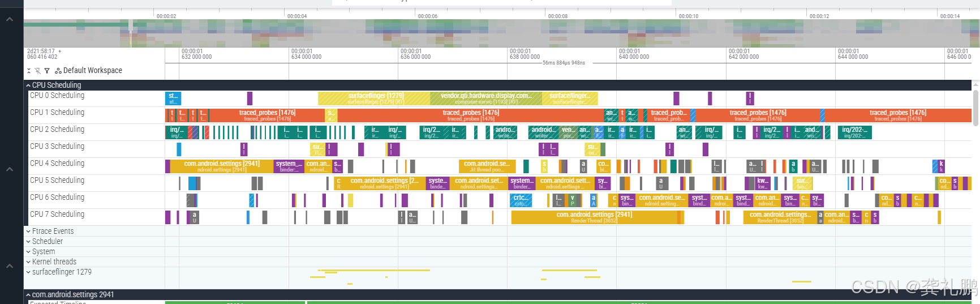
Task: Select the CPU 6 Scheduling track label
Action: pos(57,198)
